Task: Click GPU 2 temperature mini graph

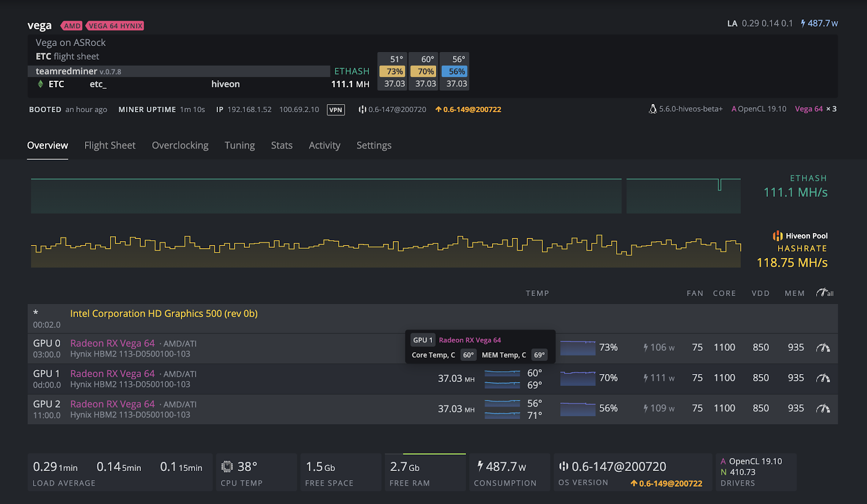Action: coord(502,409)
